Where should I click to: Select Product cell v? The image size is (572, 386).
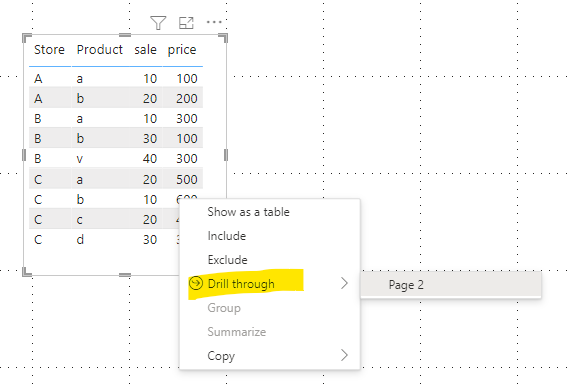80,159
